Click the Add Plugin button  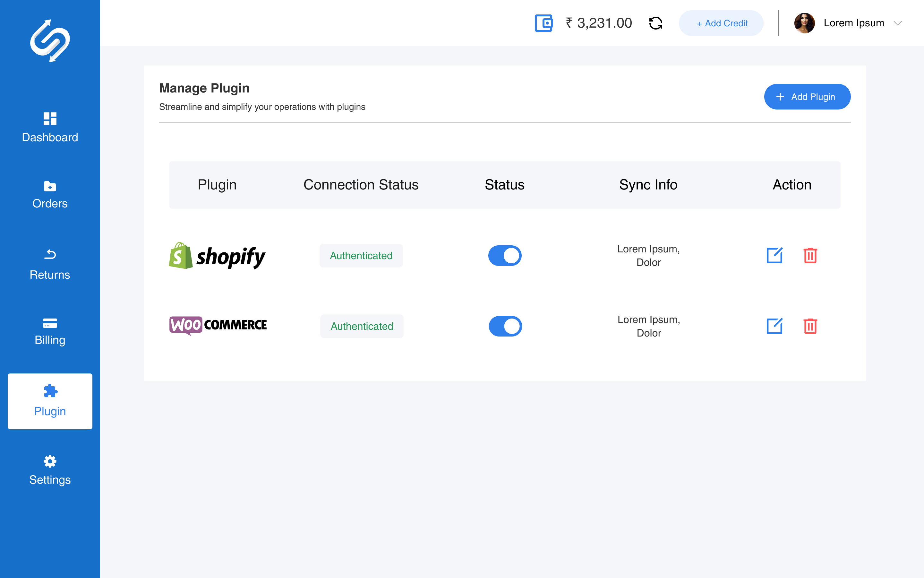[807, 97]
